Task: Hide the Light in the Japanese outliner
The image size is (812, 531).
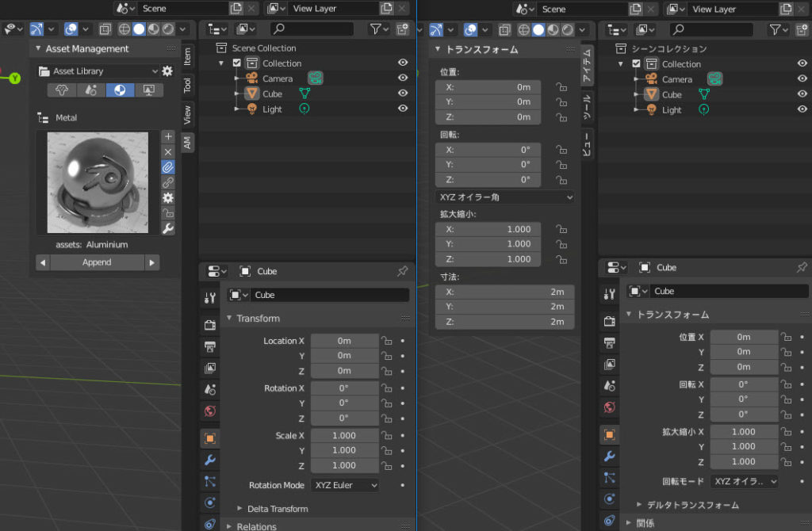Action: [800, 109]
